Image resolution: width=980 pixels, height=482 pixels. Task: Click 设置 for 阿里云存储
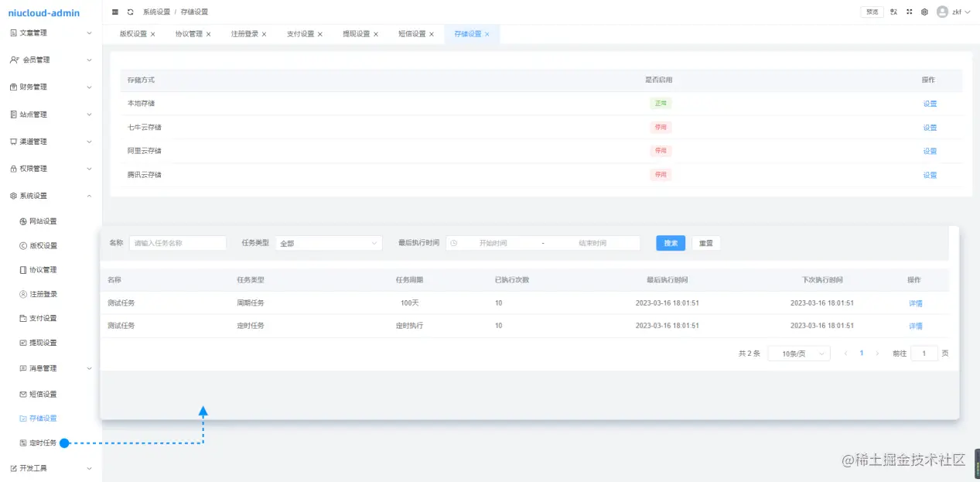coord(930,151)
